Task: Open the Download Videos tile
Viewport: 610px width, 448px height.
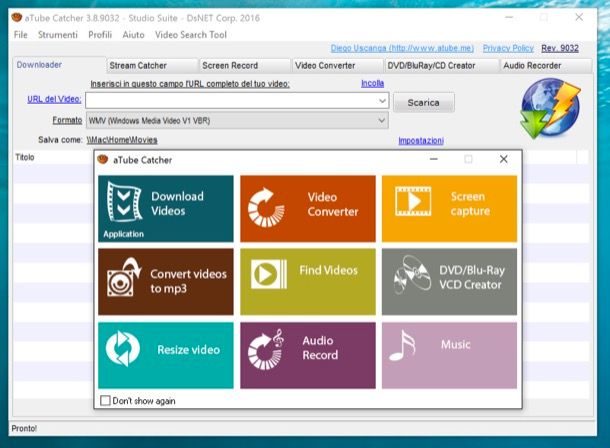Action: 165,208
